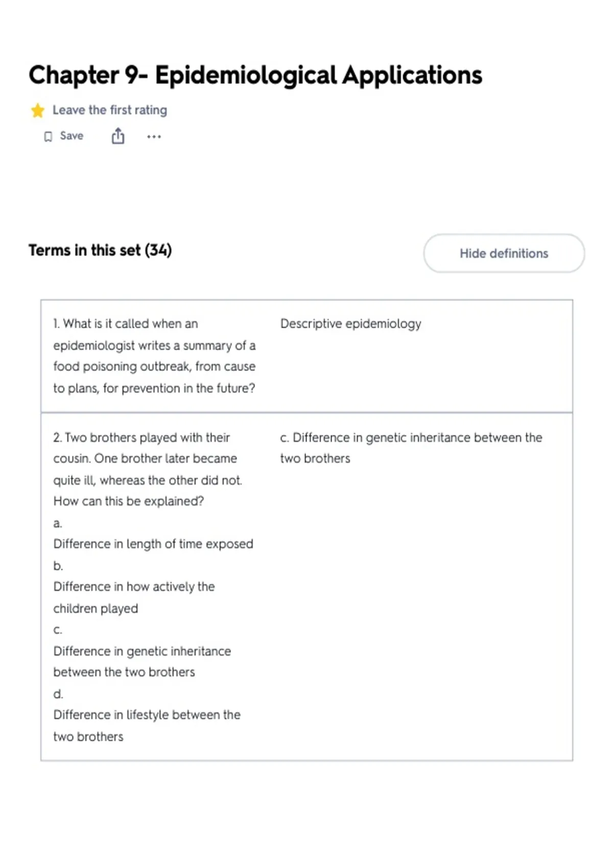
Task: Click option d Difference in lifestyle
Action: pyautogui.click(x=147, y=726)
